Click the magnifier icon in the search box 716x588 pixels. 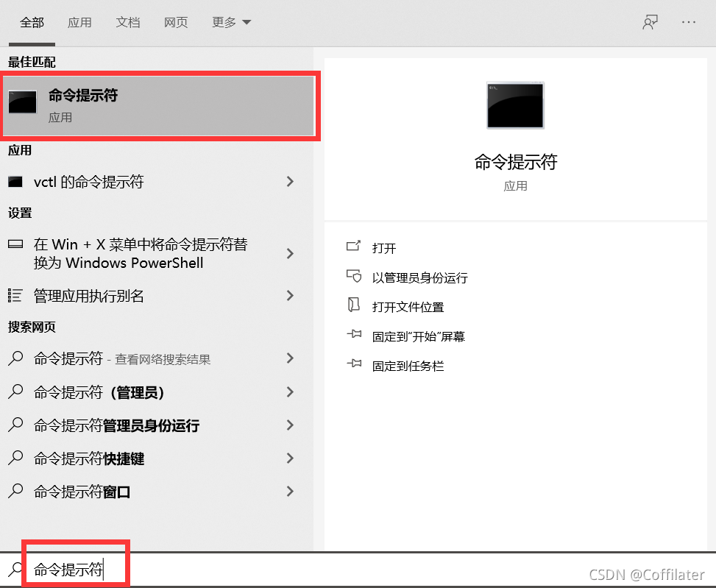pos(15,570)
